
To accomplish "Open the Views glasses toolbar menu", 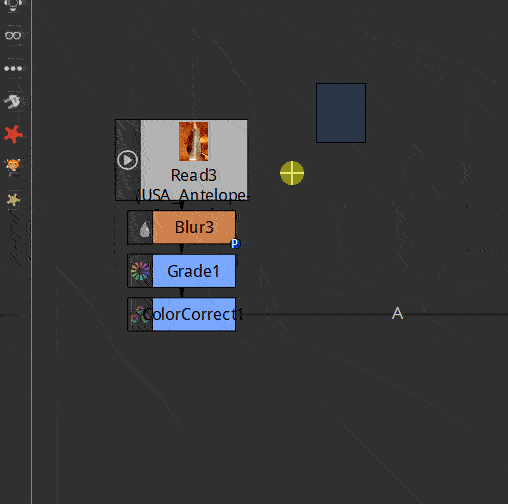I will (x=13, y=35).
